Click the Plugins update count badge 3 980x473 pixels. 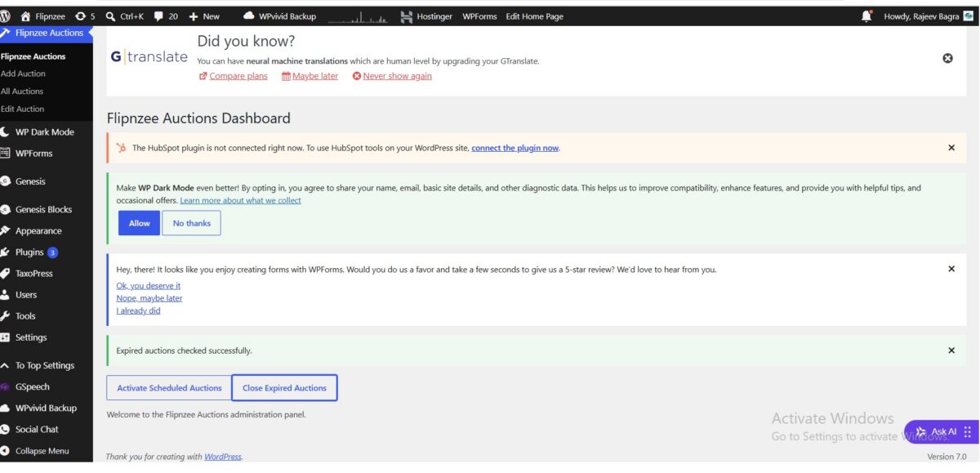tap(52, 252)
